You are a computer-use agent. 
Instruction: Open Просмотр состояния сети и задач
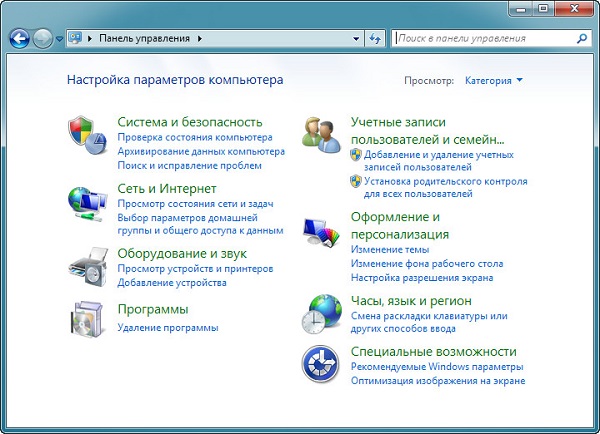coord(195,204)
